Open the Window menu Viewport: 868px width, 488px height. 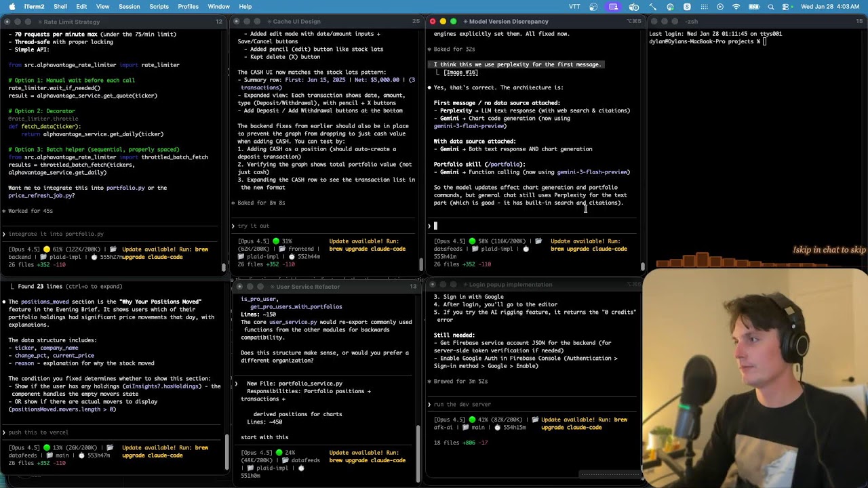[x=218, y=7]
